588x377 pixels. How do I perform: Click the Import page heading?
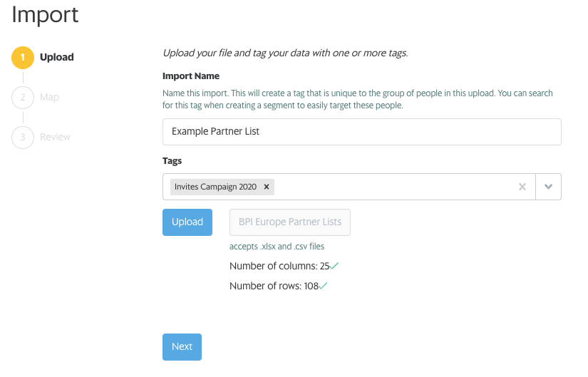pyautogui.click(x=45, y=14)
